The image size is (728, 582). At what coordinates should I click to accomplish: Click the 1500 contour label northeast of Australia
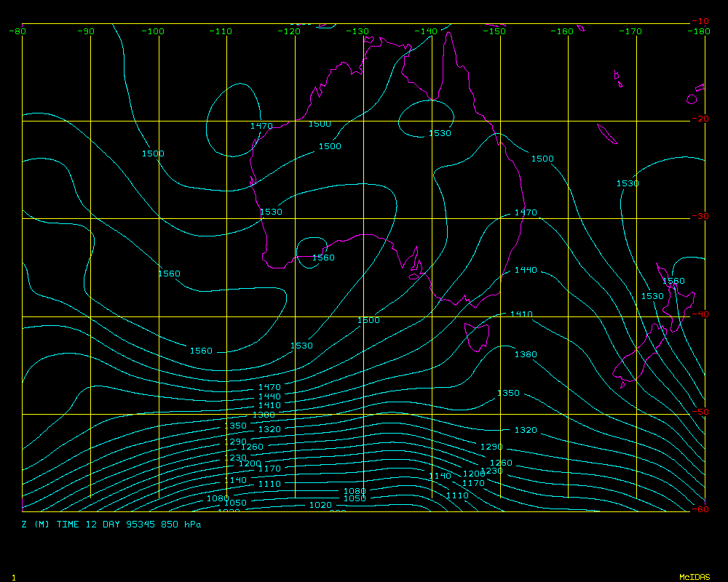point(542,159)
